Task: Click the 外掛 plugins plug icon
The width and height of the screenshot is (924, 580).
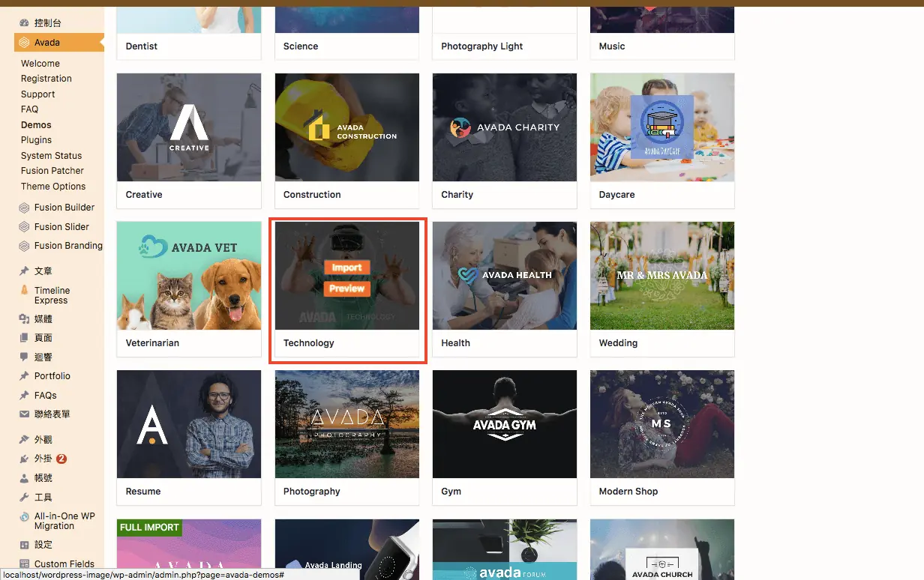Action: 25,459
